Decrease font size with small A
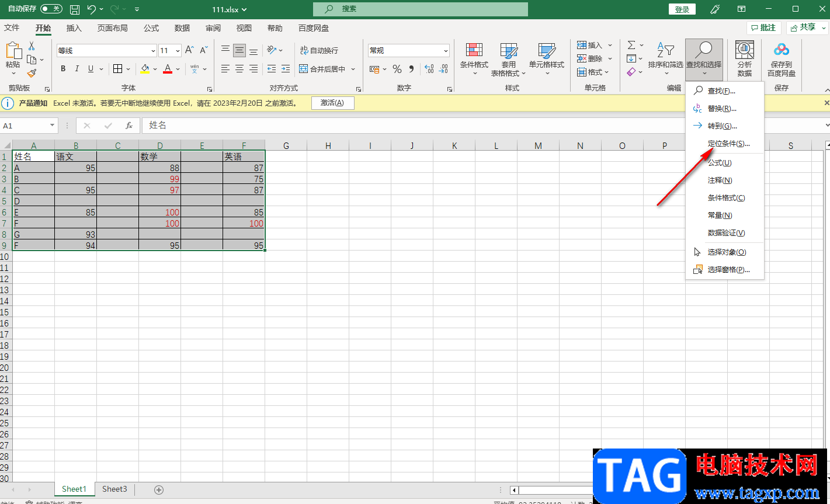This screenshot has height=504, width=830. click(203, 51)
